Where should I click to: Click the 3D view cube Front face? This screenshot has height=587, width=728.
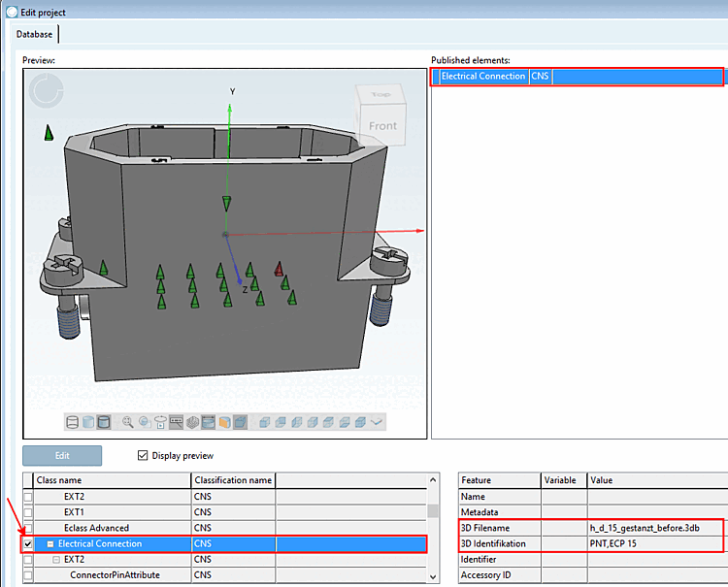point(382,126)
